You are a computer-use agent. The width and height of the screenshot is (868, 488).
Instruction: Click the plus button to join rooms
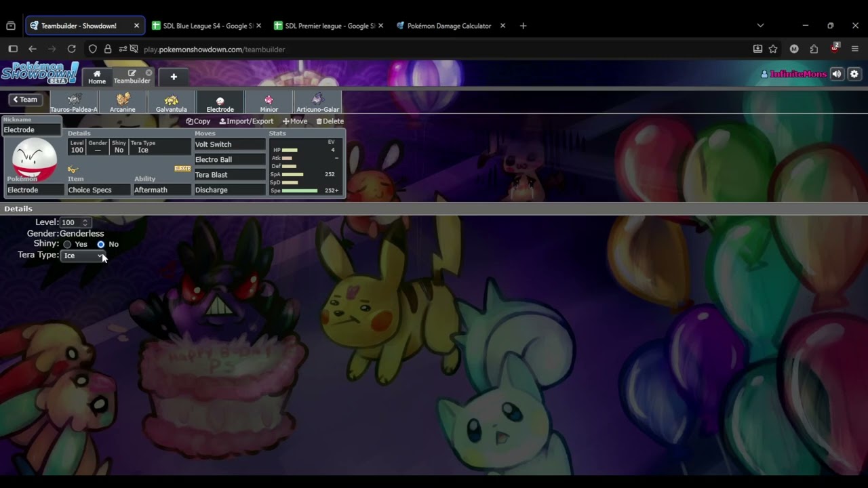click(174, 77)
